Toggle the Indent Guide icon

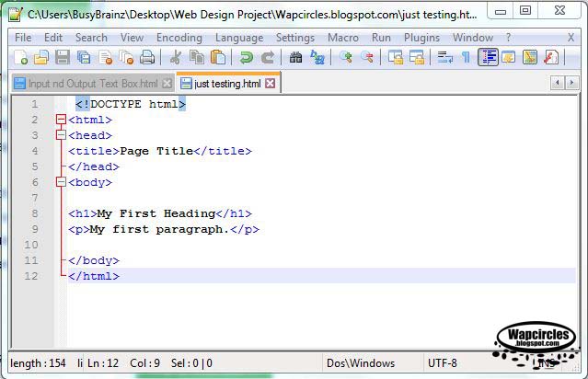488,58
